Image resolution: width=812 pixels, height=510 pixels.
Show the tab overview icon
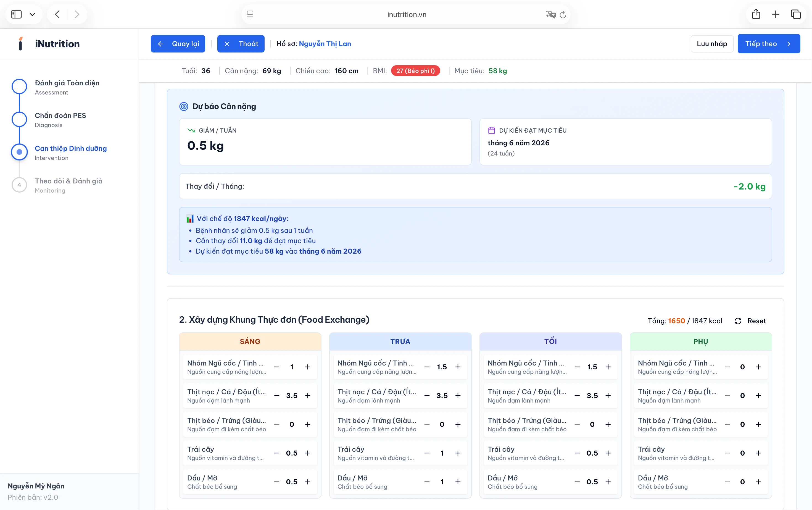point(796,14)
